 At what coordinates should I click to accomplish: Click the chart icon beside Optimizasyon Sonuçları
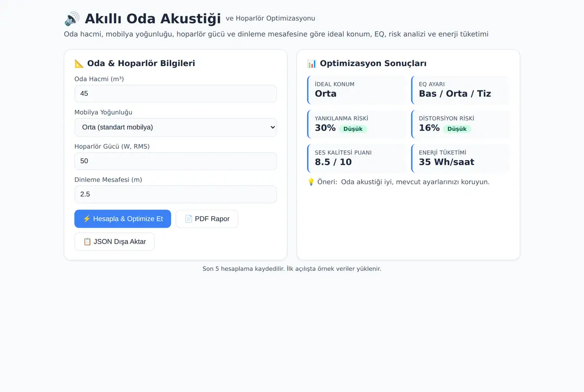(x=312, y=63)
